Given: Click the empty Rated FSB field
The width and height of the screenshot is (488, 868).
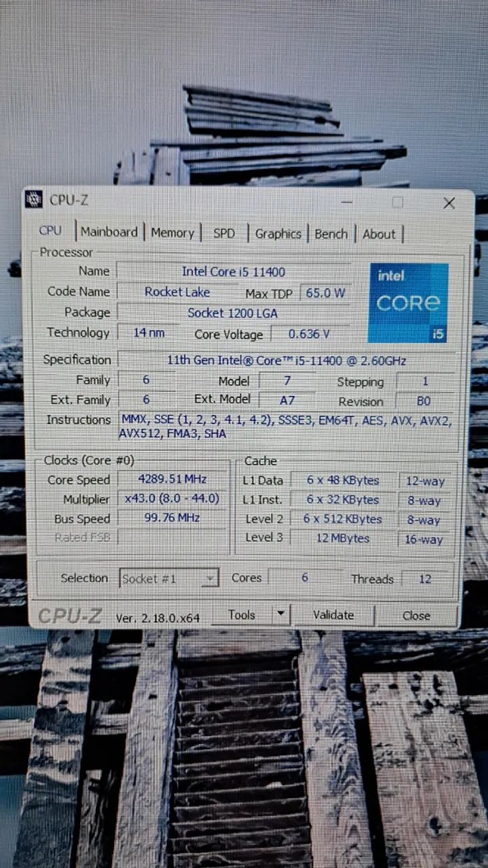Looking at the screenshot, I should [x=172, y=537].
